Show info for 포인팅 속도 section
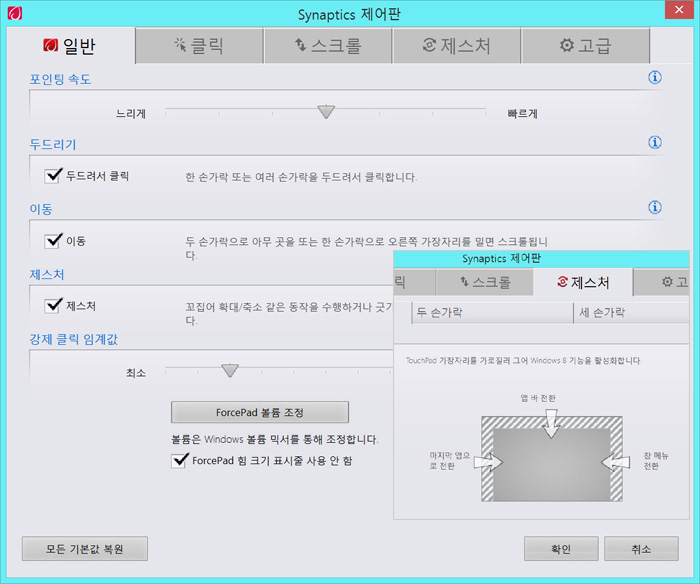700x584 pixels. point(654,77)
